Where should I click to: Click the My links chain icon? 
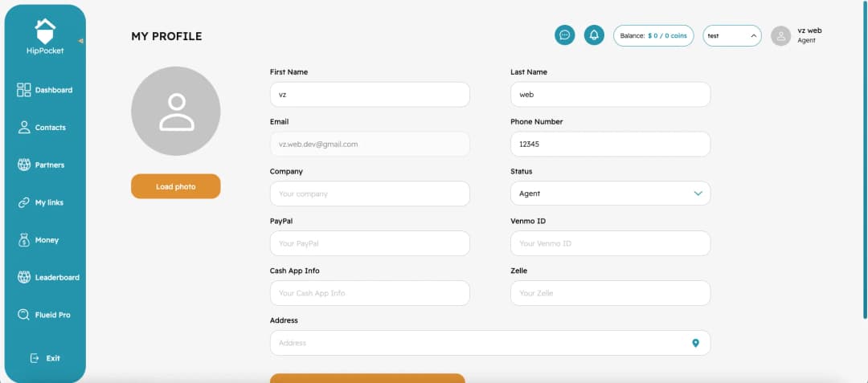click(24, 203)
